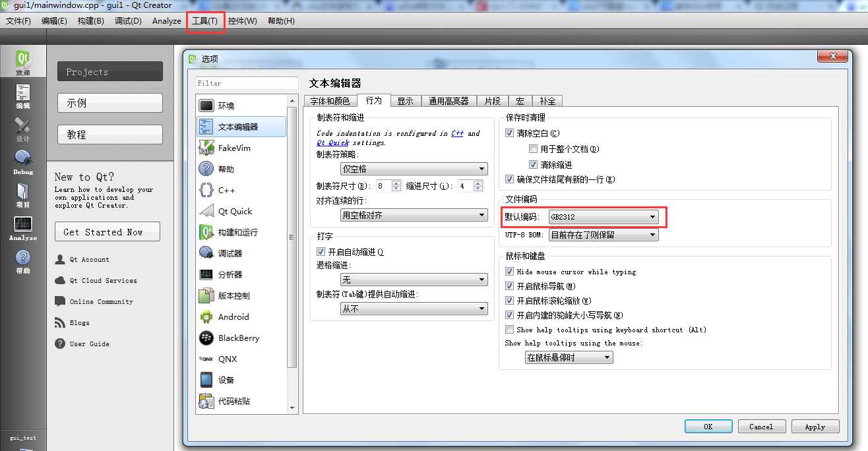Image resolution: width=868 pixels, height=451 pixels.
Task: Open 退格缩进 dropdown showing 无
Action: [x=414, y=280]
